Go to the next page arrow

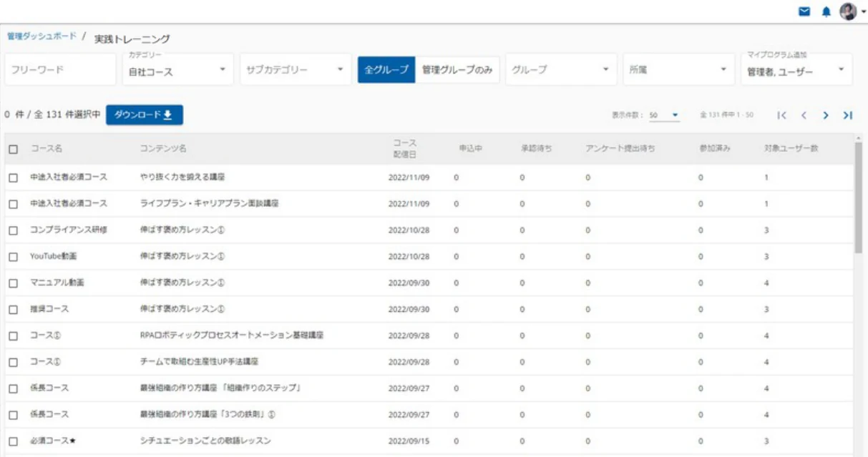pos(825,115)
